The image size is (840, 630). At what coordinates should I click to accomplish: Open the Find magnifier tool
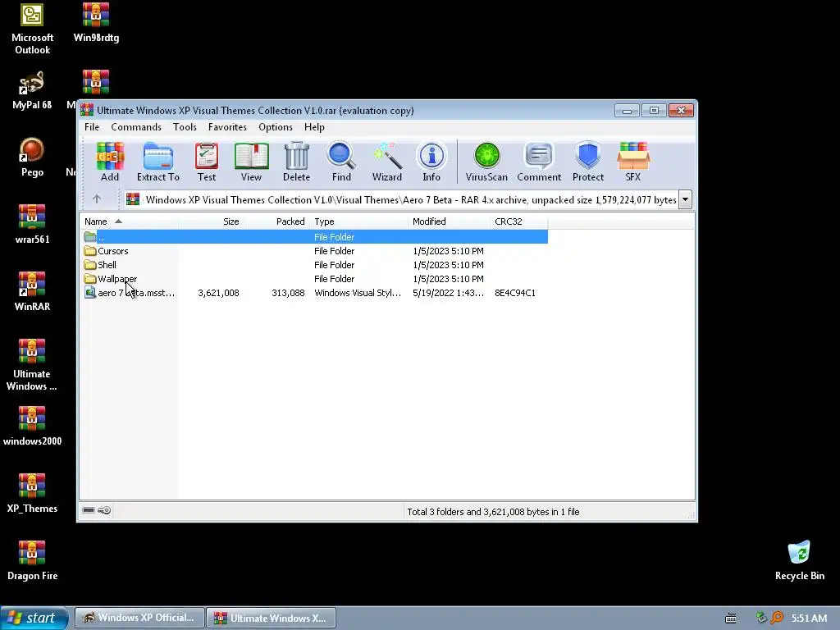click(x=341, y=162)
